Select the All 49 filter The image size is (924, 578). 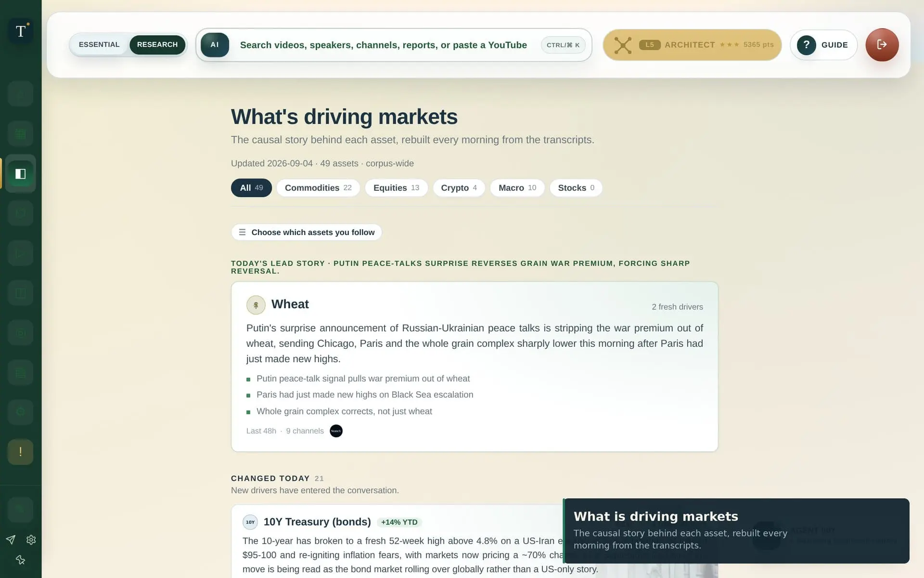coord(251,188)
